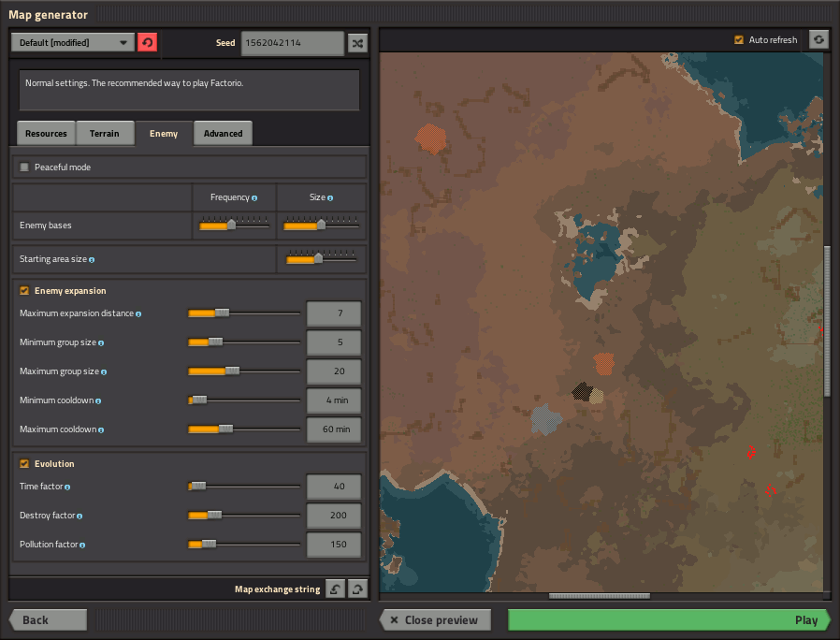Select the Enemy tab
840x640 pixels.
coord(164,134)
